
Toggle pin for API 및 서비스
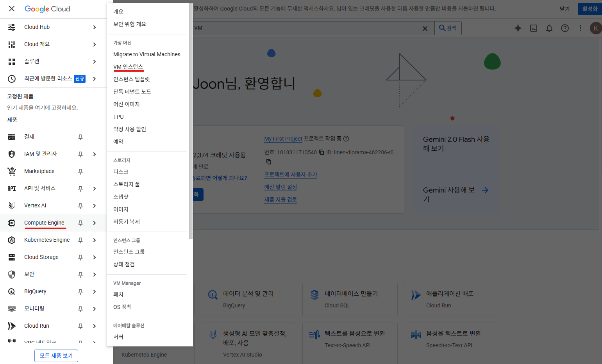click(80, 189)
